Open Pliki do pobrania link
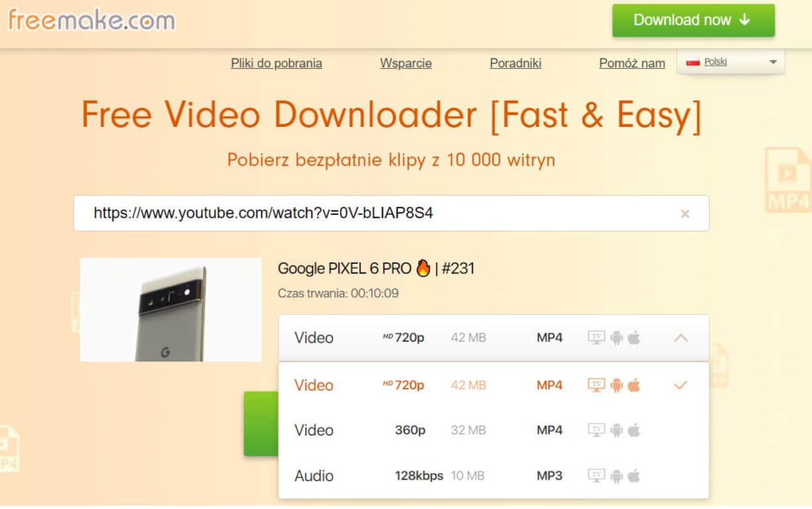This screenshot has width=812, height=509. point(277,63)
